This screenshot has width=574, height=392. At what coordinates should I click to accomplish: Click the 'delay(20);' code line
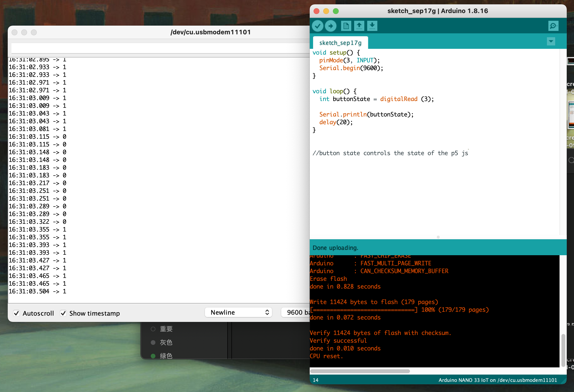336,122
